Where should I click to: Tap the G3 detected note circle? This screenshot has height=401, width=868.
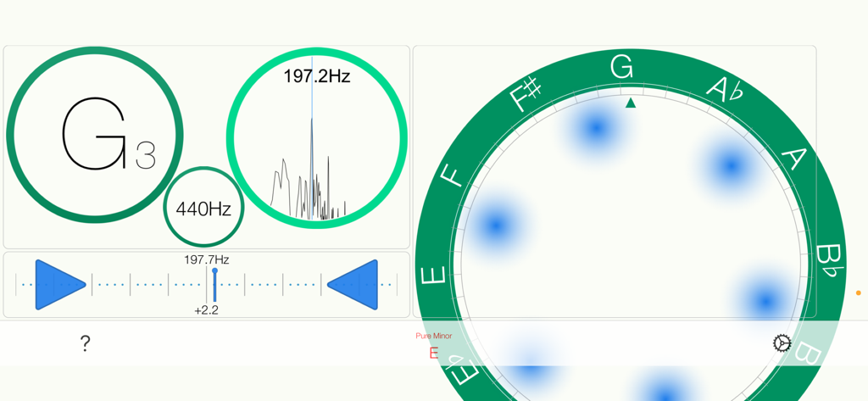95,136
